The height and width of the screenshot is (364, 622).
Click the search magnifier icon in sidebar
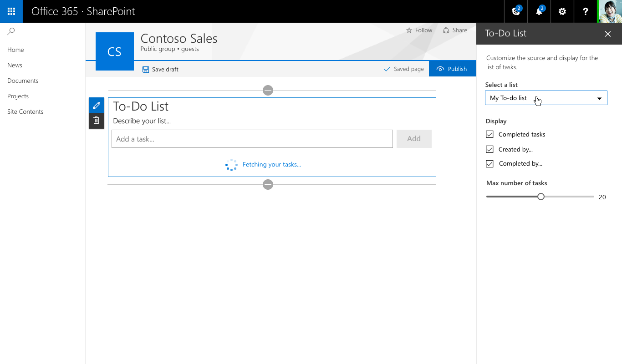click(11, 31)
